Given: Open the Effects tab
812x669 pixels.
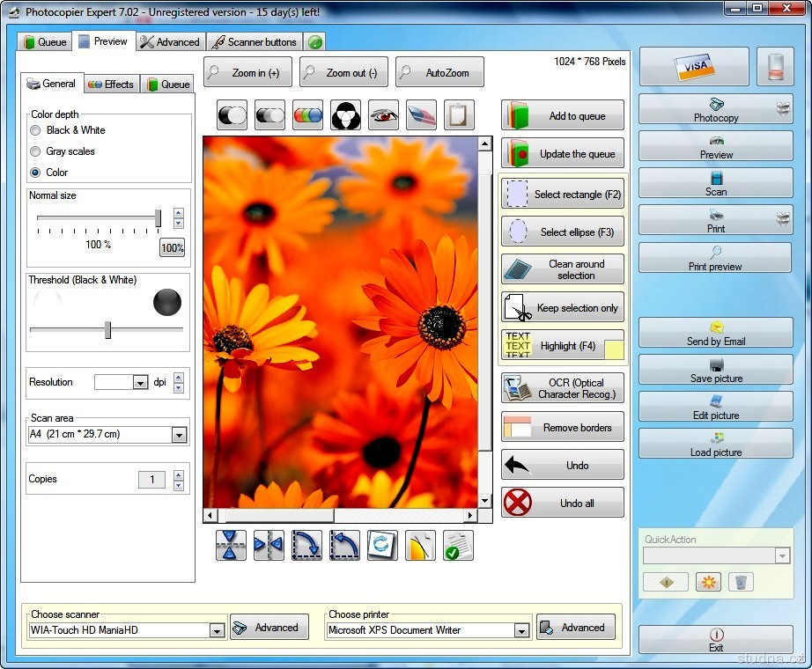Looking at the screenshot, I should click(x=111, y=85).
